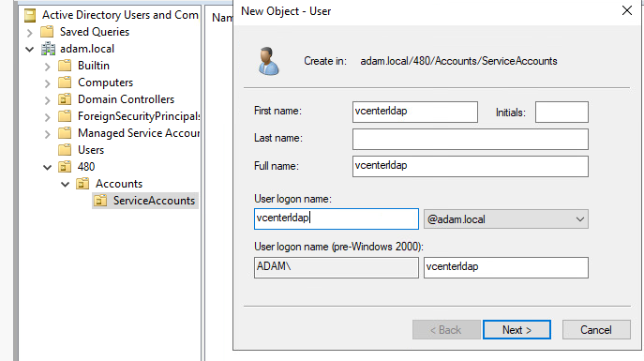Expand the Managed Service Accounts node
Screen dimensions: 644x361
(47, 134)
